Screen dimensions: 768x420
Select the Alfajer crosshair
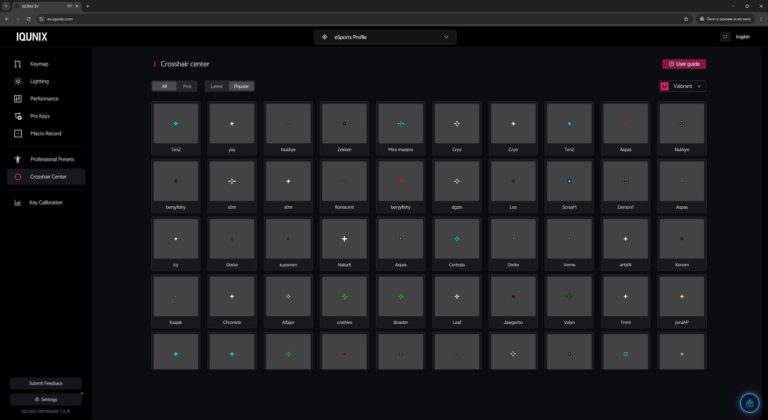pos(288,301)
